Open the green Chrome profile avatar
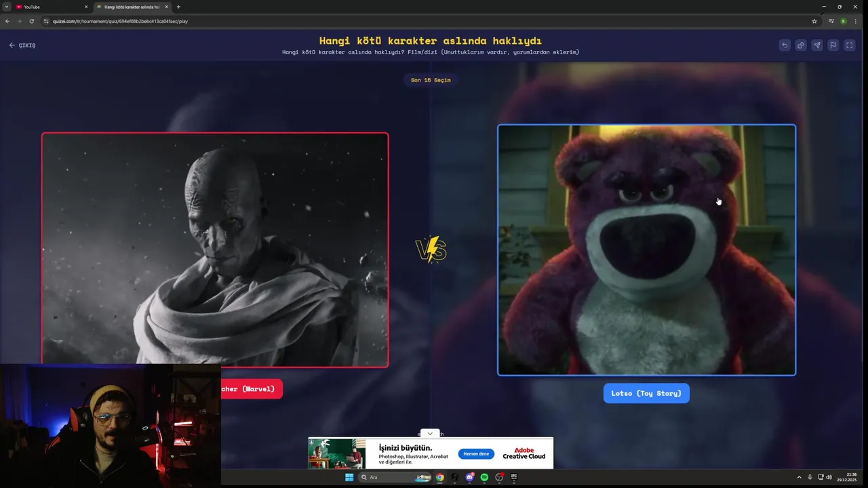Image resolution: width=868 pixels, height=488 pixels. pyautogui.click(x=843, y=21)
